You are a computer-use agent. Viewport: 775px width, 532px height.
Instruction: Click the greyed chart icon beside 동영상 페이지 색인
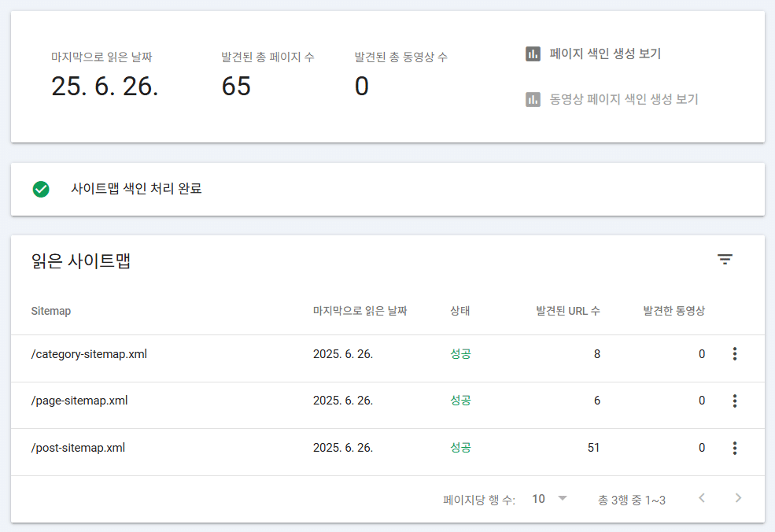pos(533,99)
